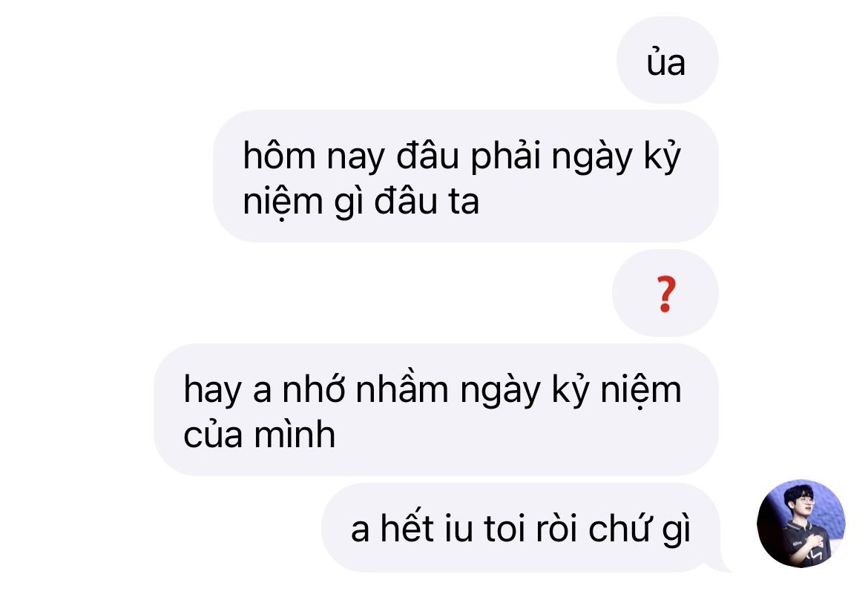Viewport: 868px width, 597px height.
Task: Select the "hay a nhớ nhầm" message
Action: [x=435, y=409]
